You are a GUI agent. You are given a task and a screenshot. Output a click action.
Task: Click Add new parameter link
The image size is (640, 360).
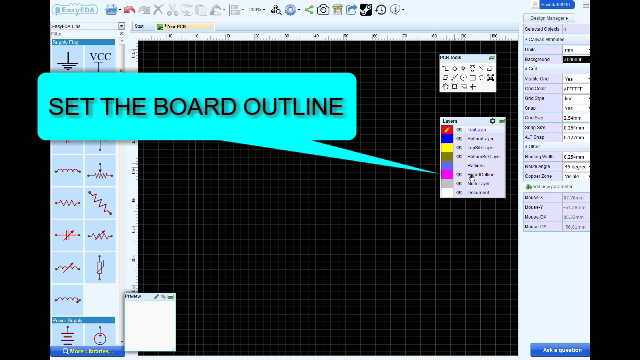[x=549, y=187]
